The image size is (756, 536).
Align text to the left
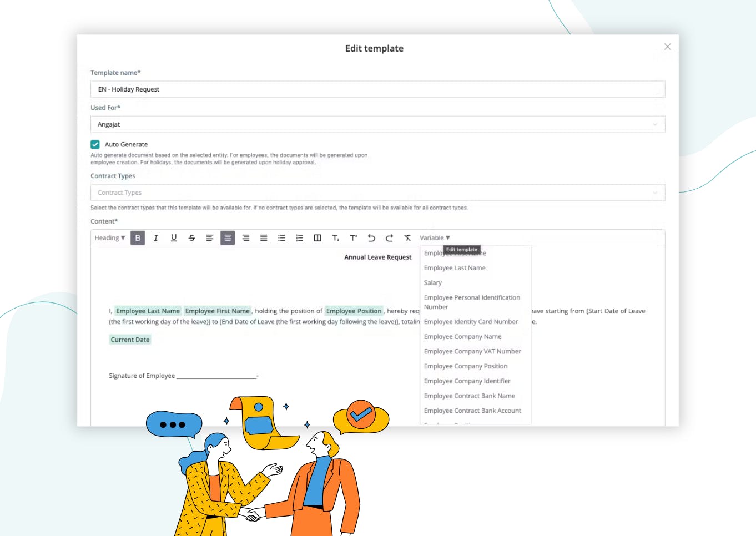click(x=209, y=237)
